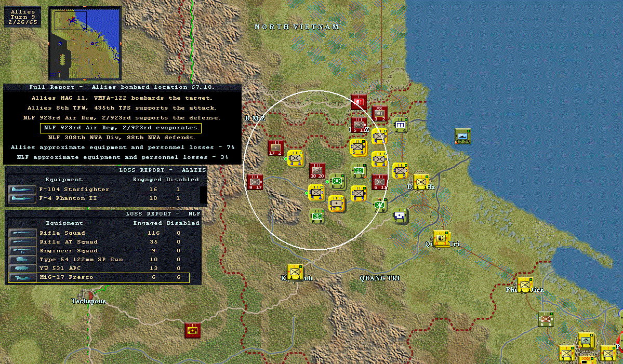Select the red air unit north of the DMZ

(x=359, y=102)
